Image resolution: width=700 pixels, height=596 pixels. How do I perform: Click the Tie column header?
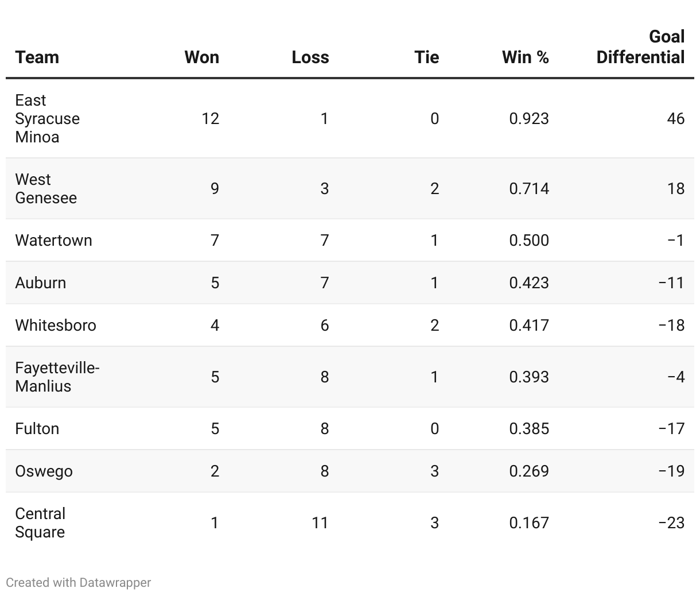coord(426,57)
